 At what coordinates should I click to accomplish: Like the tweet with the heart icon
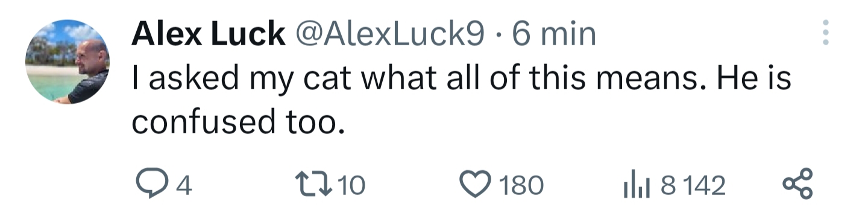[476, 185]
